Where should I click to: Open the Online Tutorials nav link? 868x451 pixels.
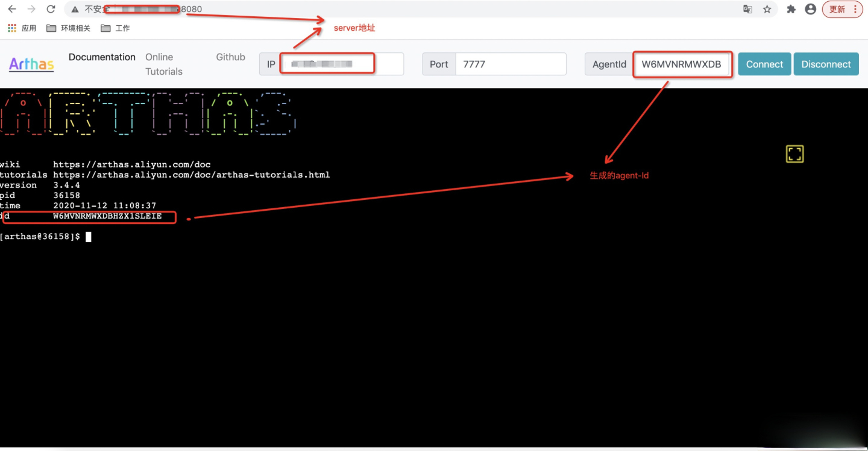164,64
